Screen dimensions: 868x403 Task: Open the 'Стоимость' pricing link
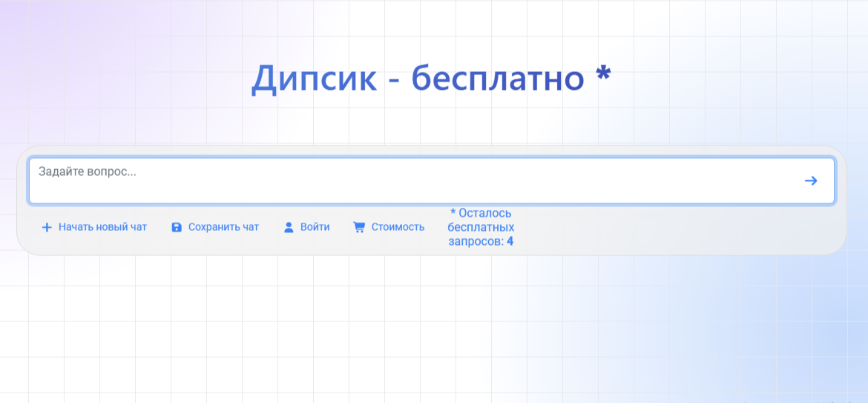tap(398, 227)
